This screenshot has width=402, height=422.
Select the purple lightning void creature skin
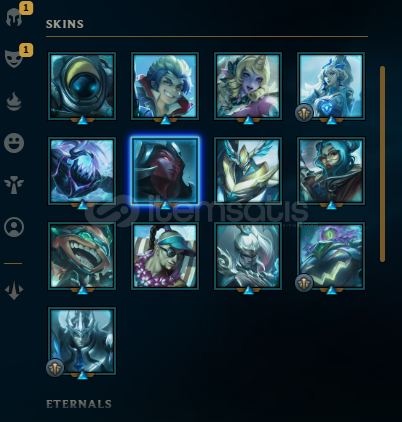pos(82,171)
